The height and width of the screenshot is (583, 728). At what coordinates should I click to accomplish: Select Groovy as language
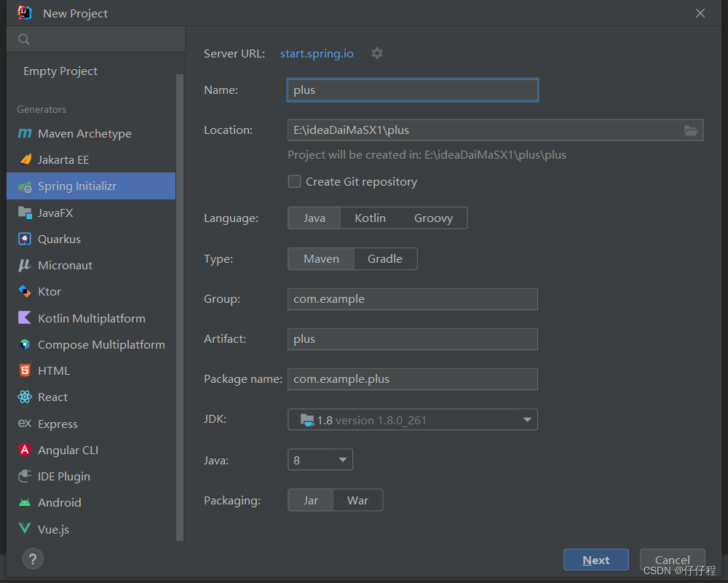[433, 218]
